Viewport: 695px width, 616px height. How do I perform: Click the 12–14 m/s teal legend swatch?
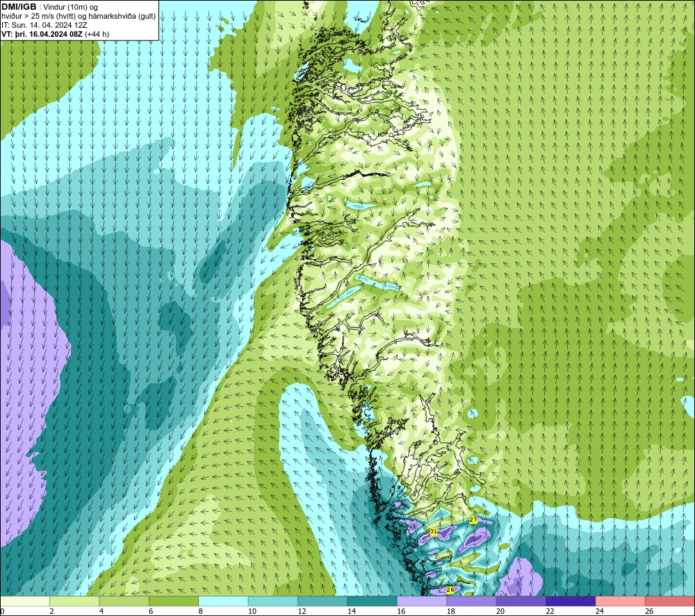click(x=322, y=601)
